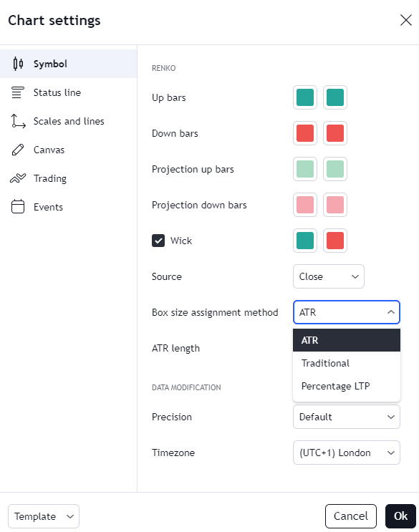Open the Precision dropdown
This screenshot has width=419, height=532.
347,417
